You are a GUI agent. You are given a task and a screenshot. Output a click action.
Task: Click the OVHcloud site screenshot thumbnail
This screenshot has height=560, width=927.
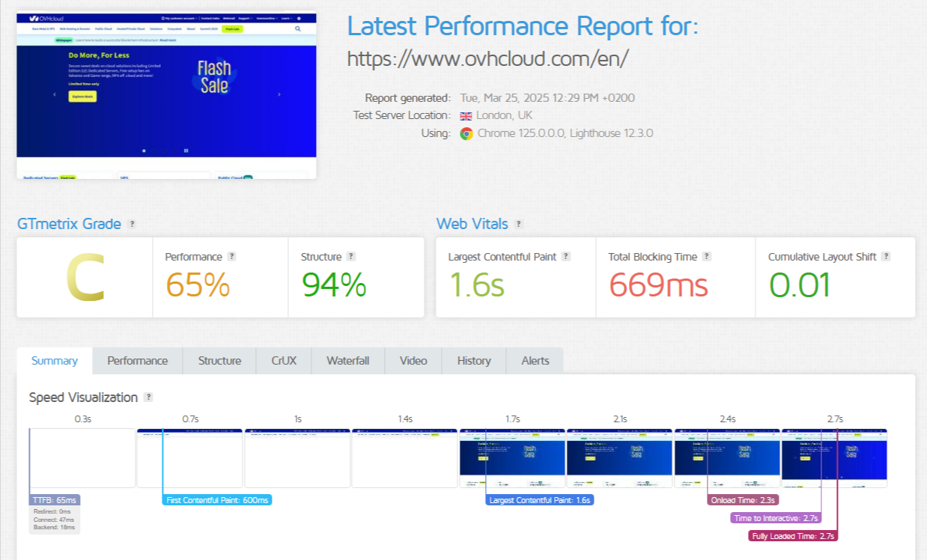(166, 94)
